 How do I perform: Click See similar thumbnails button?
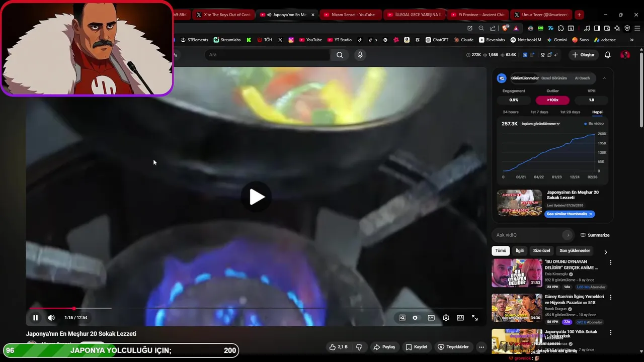570,214
